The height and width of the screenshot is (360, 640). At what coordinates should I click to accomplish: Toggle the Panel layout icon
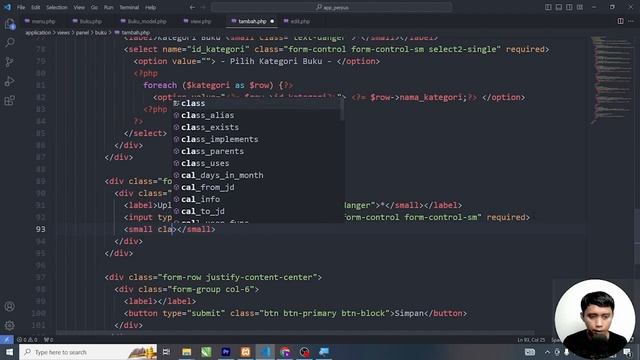pos(559,7)
